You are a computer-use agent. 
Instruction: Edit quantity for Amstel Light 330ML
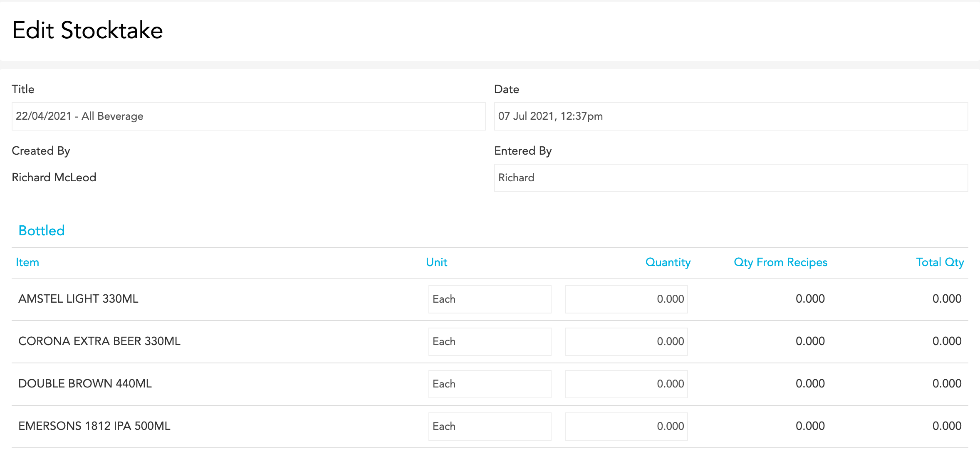[626, 299]
